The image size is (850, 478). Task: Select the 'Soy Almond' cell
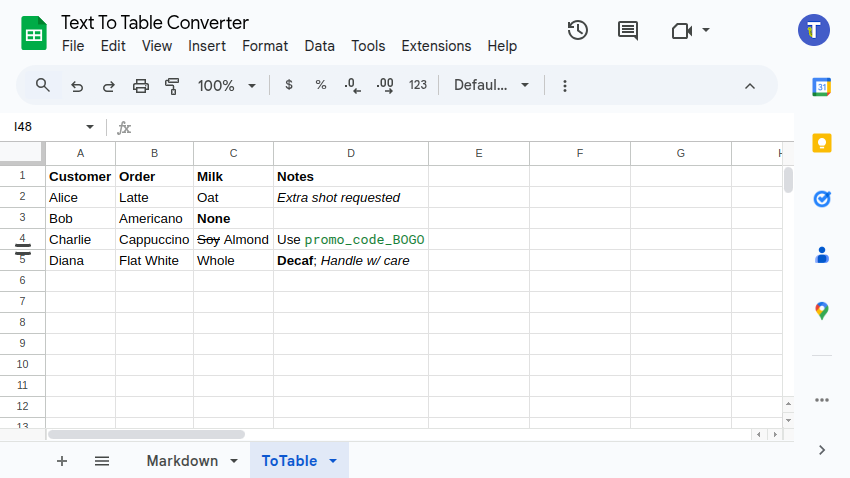tap(233, 240)
